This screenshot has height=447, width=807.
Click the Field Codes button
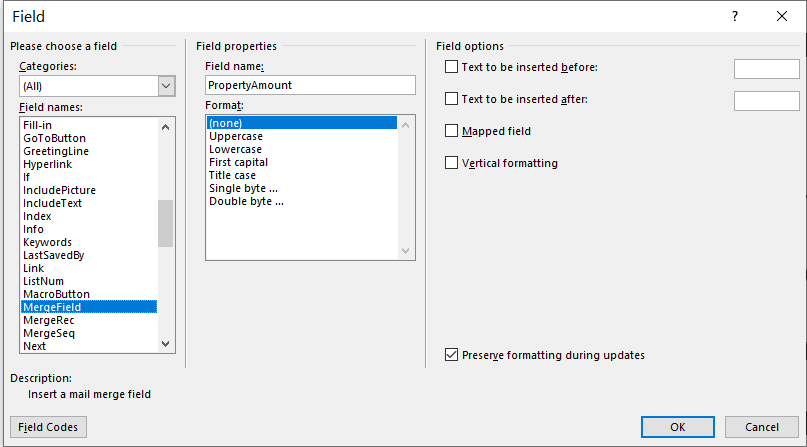click(x=48, y=427)
